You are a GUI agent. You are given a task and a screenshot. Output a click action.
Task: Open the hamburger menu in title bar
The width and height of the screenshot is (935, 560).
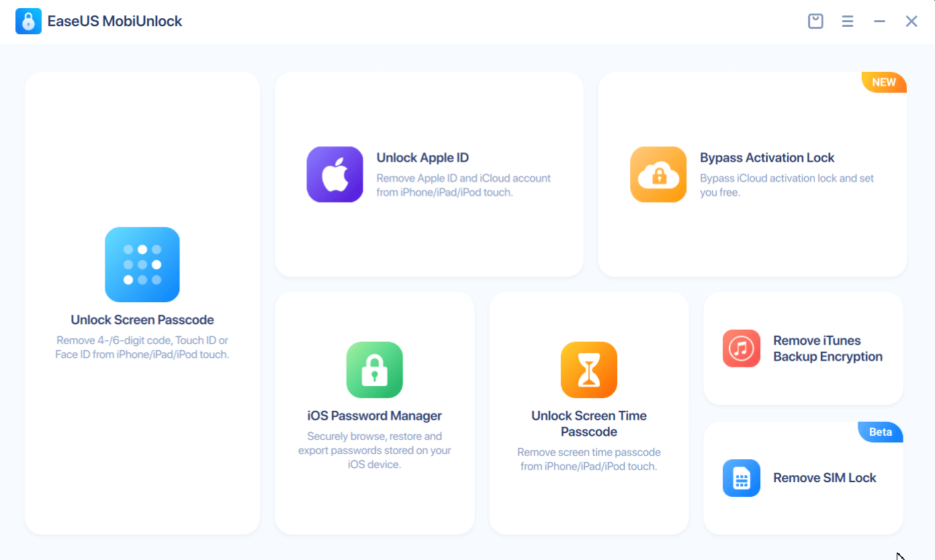pos(848,21)
